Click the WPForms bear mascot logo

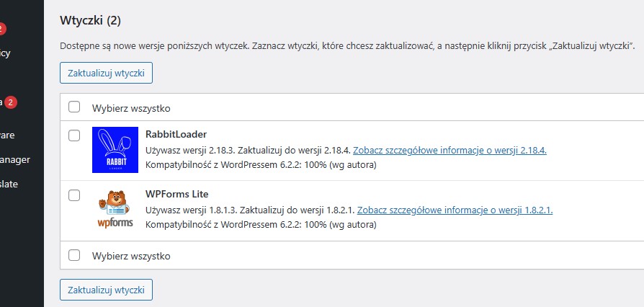pyautogui.click(x=115, y=209)
